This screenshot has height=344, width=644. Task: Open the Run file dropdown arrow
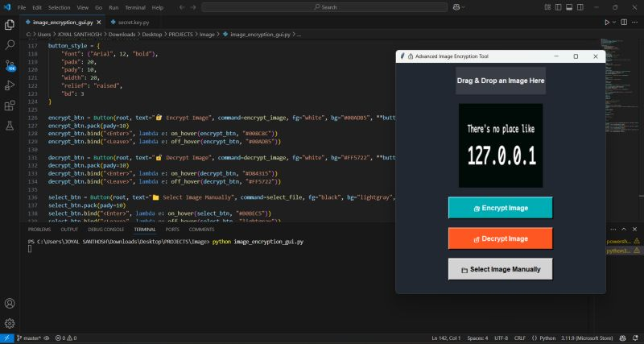[x=614, y=23]
